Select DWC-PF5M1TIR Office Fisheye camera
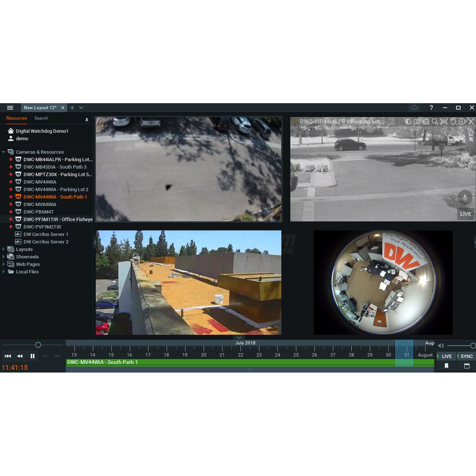476x476 pixels. tap(58, 219)
